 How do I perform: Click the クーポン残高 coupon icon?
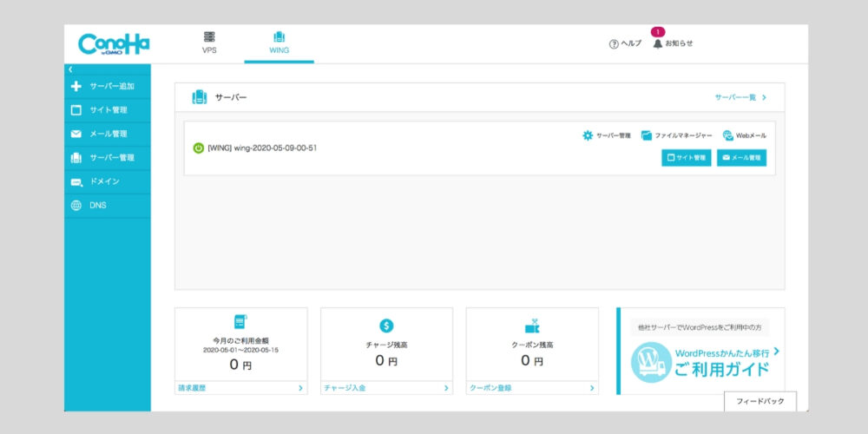tap(532, 326)
